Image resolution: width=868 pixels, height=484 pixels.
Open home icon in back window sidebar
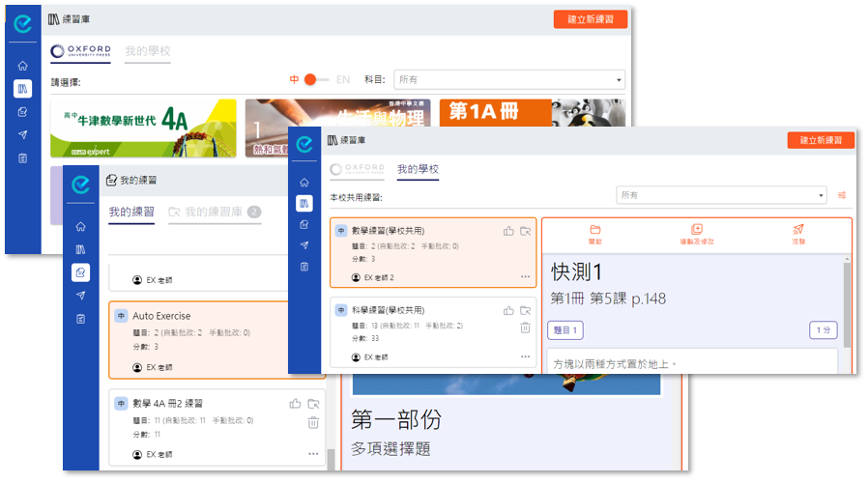tap(22, 66)
